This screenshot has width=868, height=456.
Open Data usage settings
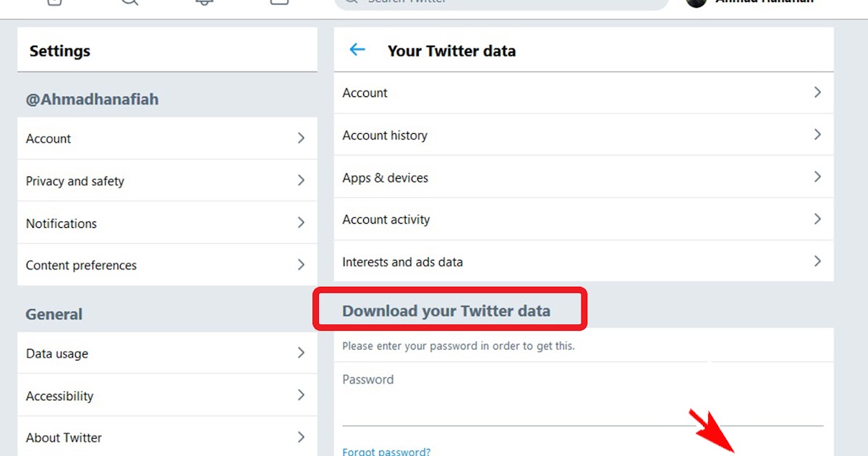tap(167, 353)
